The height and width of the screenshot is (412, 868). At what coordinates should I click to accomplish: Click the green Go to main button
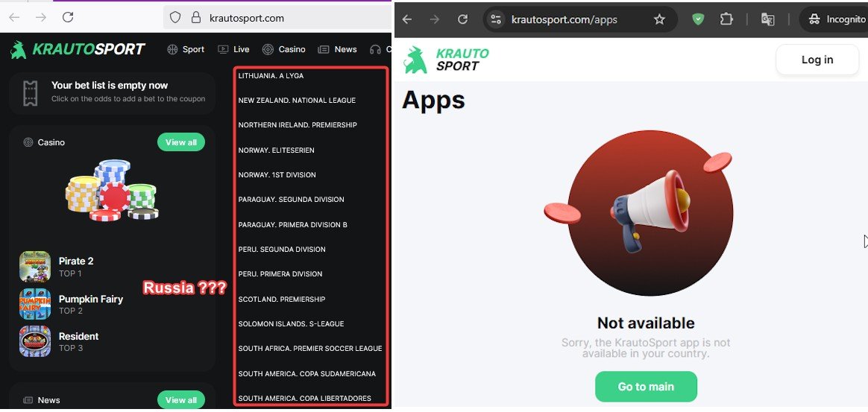(646, 387)
